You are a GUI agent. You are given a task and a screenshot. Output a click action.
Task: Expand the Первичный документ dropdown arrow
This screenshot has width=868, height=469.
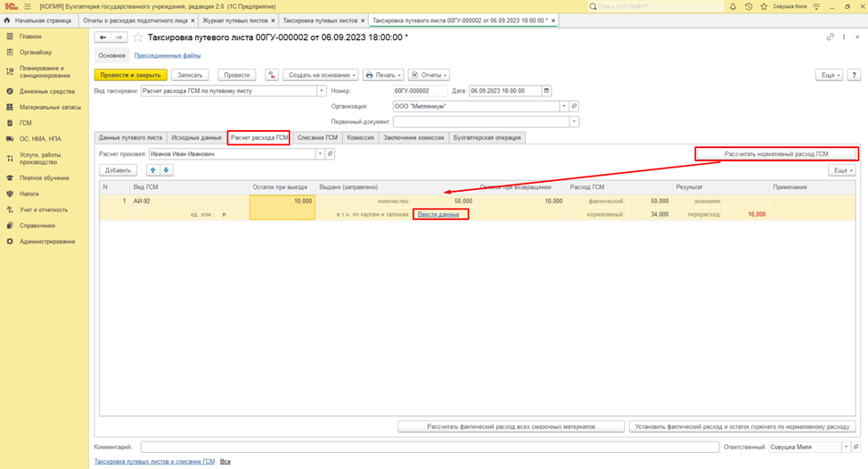(574, 122)
